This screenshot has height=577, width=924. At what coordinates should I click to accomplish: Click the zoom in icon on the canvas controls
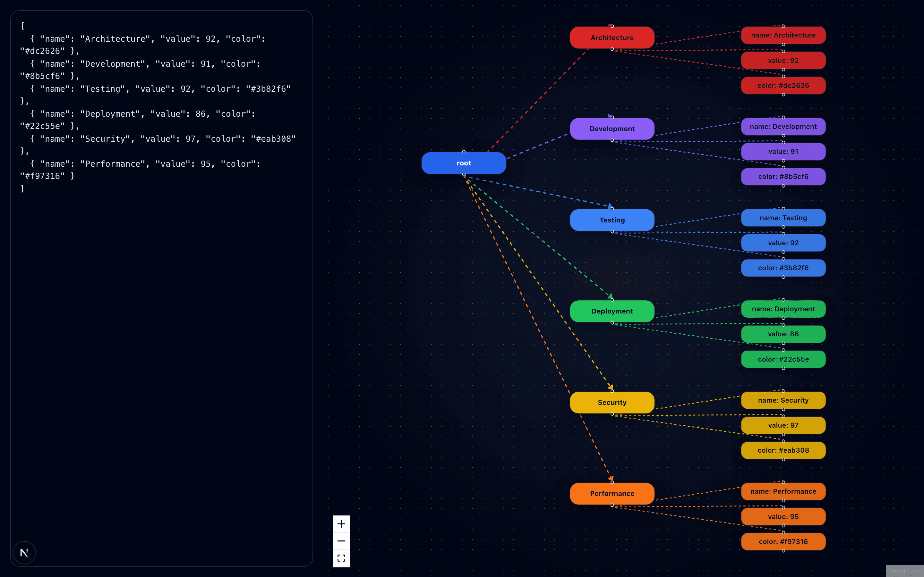tap(341, 523)
